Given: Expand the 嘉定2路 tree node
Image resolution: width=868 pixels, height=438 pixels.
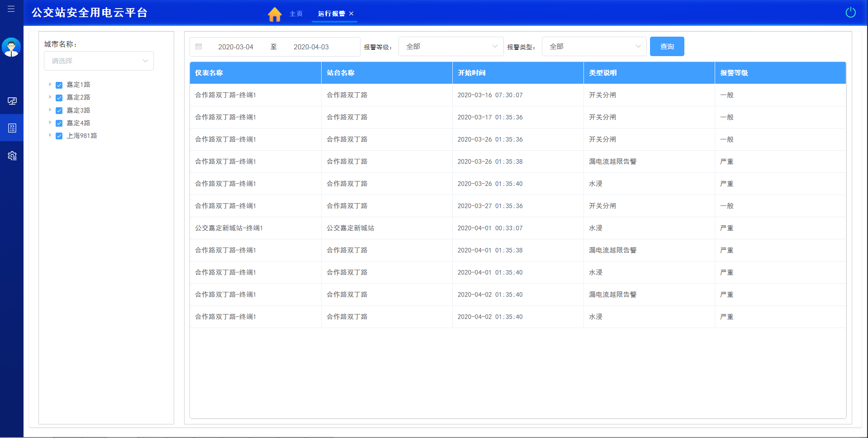Looking at the screenshot, I should 50,97.
